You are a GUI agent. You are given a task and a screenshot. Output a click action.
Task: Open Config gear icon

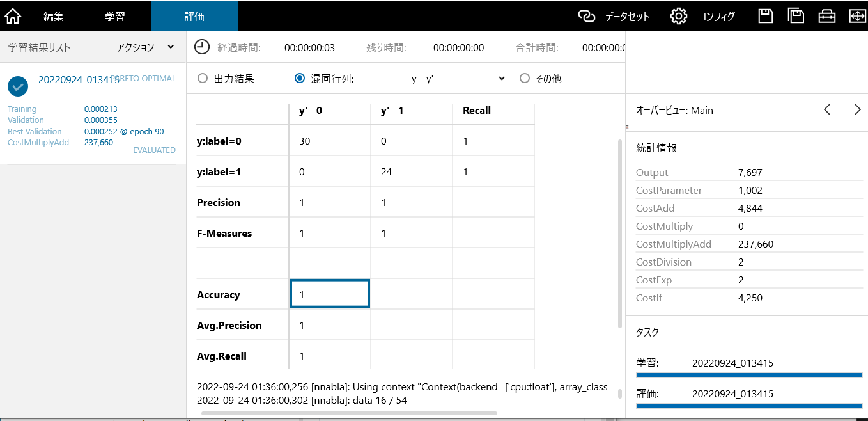pyautogui.click(x=678, y=16)
